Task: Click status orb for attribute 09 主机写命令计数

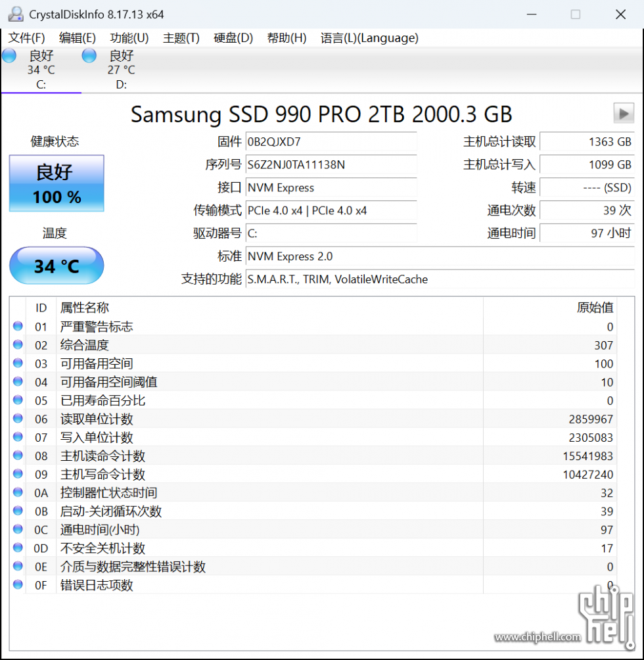Action: click(18, 473)
